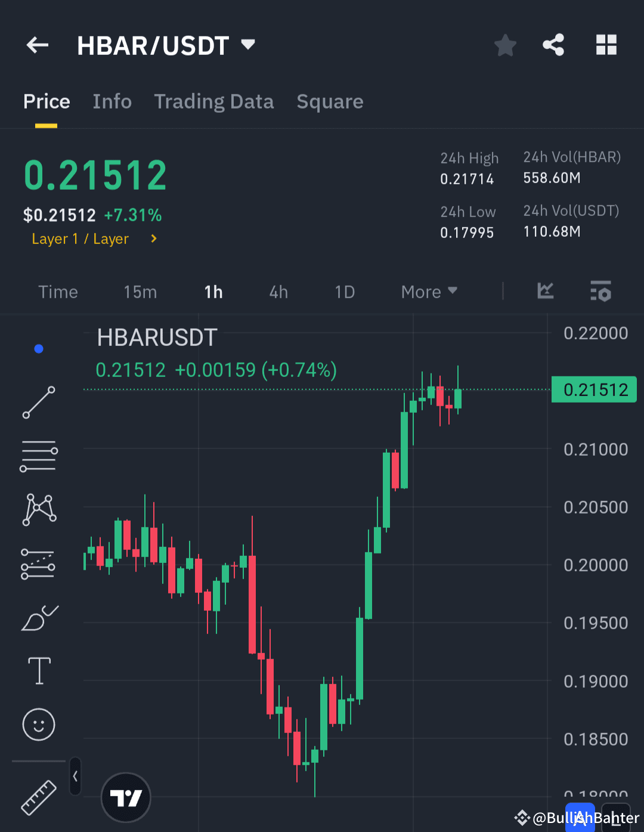Select the text annotation tool
The width and height of the screenshot is (644, 832).
click(38, 670)
